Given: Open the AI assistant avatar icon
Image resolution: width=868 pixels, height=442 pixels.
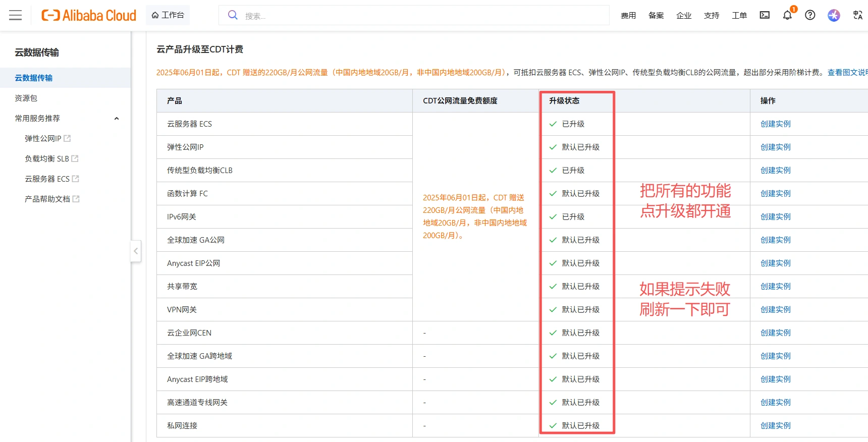Looking at the screenshot, I should click(x=834, y=15).
